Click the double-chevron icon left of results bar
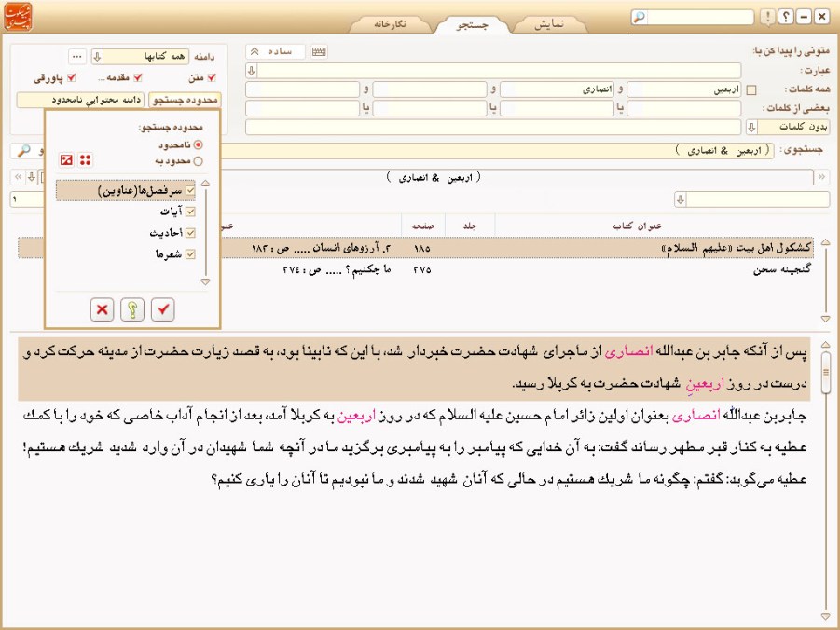The image size is (840, 630). pos(19,176)
